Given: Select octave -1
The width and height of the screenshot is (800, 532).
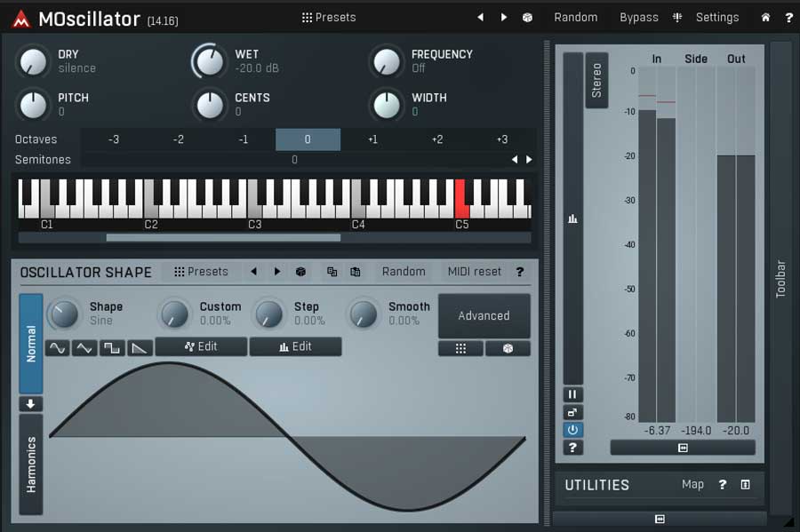Looking at the screenshot, I should coord(243,139).
